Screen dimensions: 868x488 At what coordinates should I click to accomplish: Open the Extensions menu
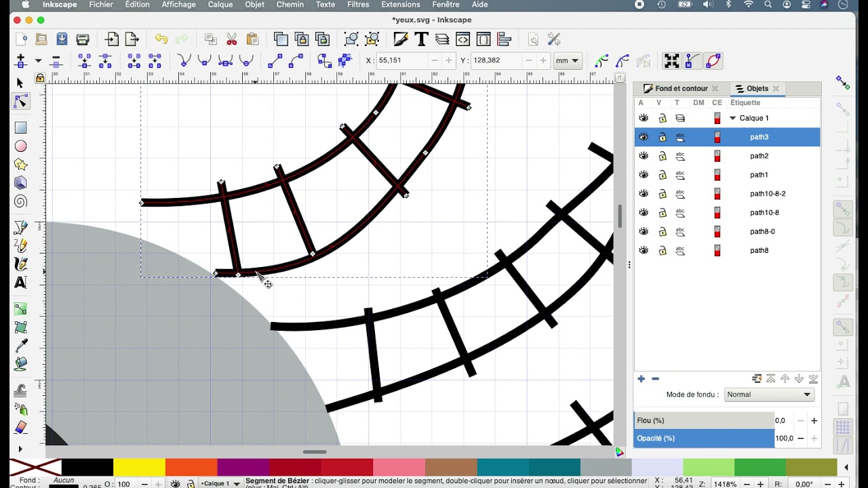coord(400,5)
